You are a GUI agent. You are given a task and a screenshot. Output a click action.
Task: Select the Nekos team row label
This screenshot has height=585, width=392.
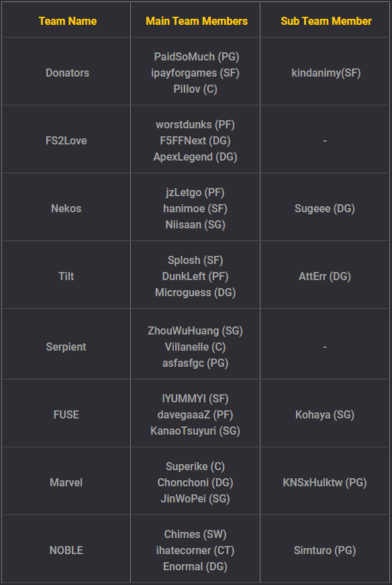(x=66, y=209)
